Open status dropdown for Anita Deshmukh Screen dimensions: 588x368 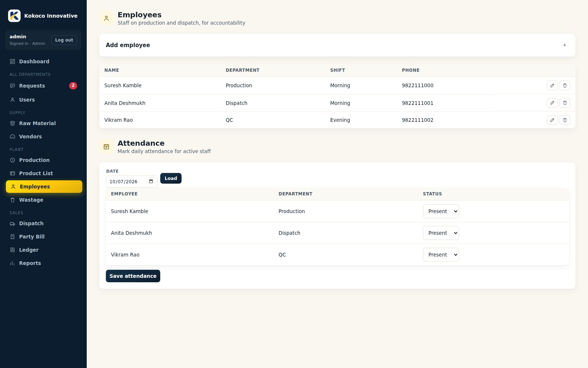click(441, 233)
